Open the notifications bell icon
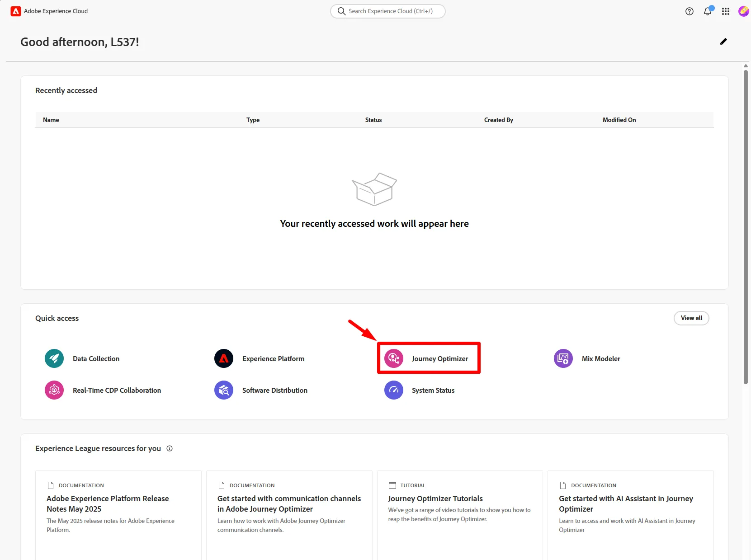The width and height of the screenshot is (751, 560). click(x=708, y=11)
